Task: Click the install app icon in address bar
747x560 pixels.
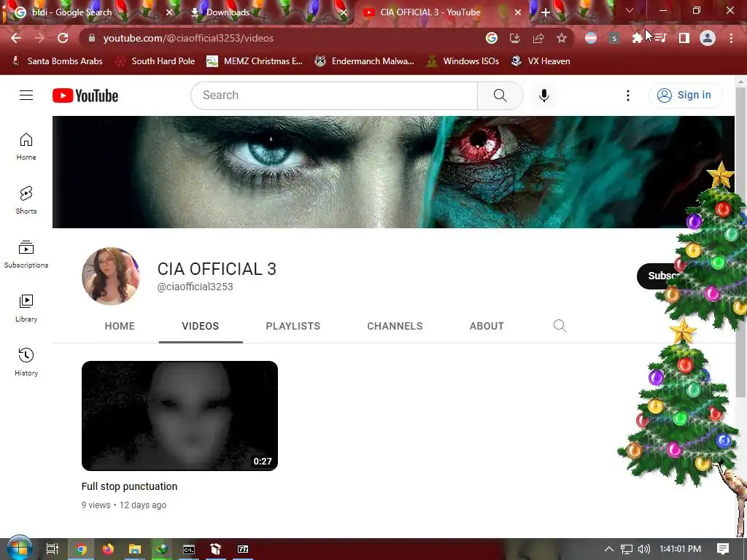Action: click(515, 38)
